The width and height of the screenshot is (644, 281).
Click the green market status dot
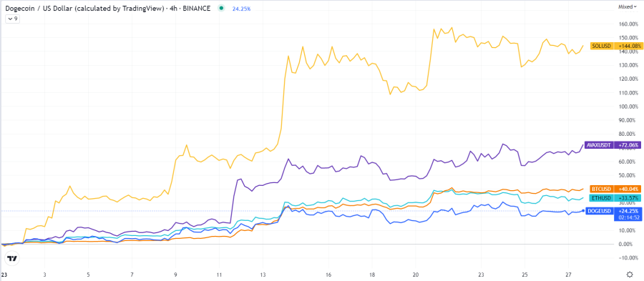click(223, 7)
